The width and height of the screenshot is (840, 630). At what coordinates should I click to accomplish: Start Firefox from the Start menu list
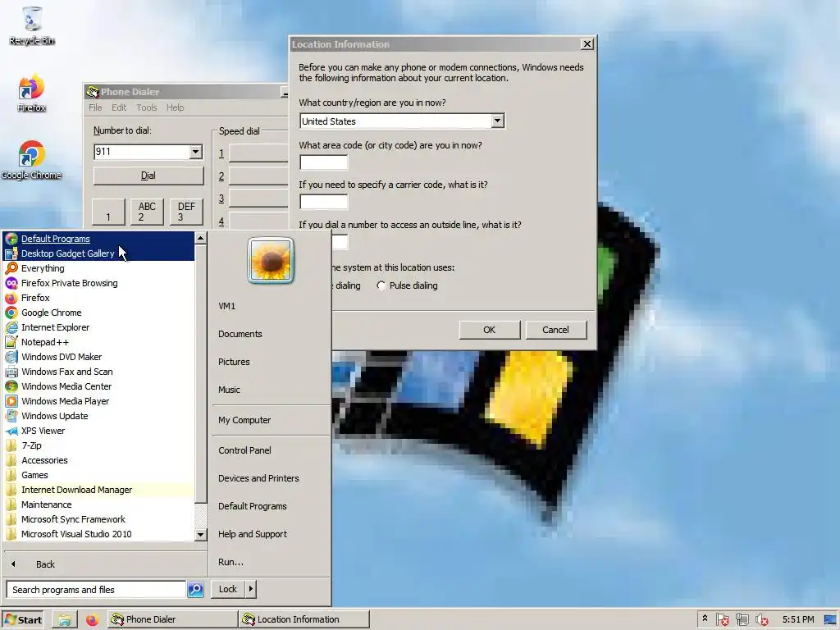point(98,298)
